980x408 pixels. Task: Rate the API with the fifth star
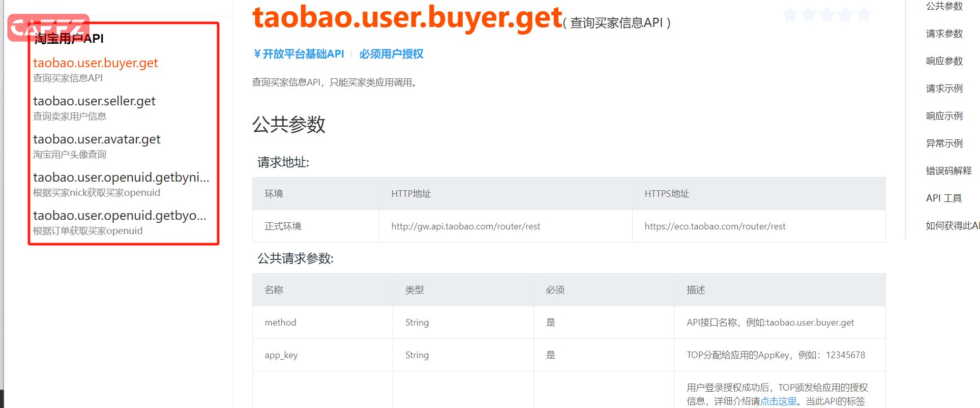864,14
